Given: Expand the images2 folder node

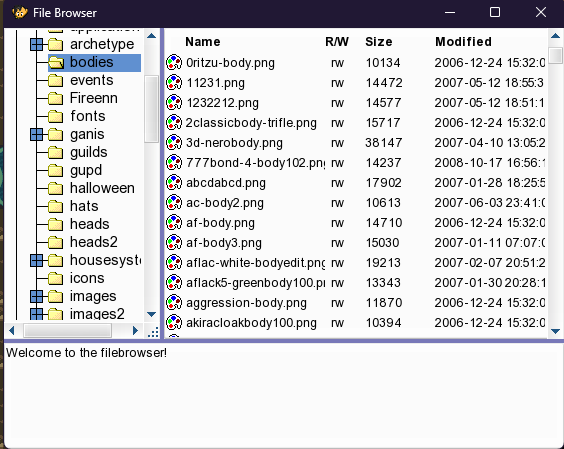Looking at the screenshot, I should 37,314.
